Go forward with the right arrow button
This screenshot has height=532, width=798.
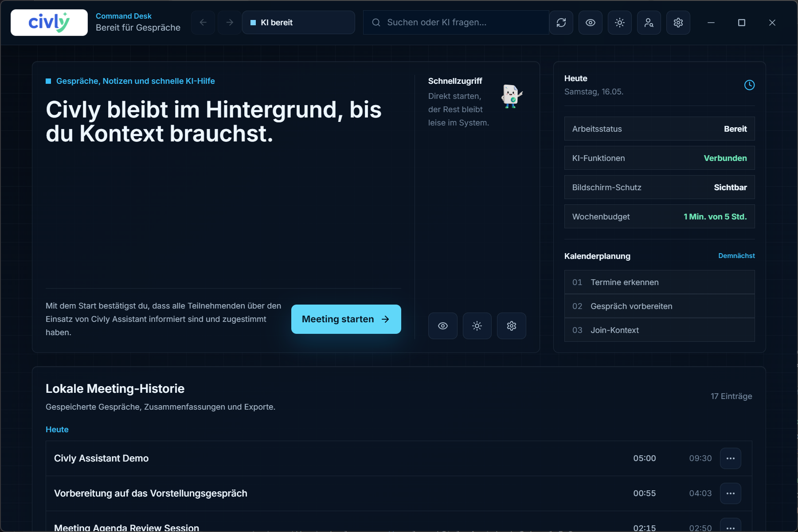coord(230,23)
